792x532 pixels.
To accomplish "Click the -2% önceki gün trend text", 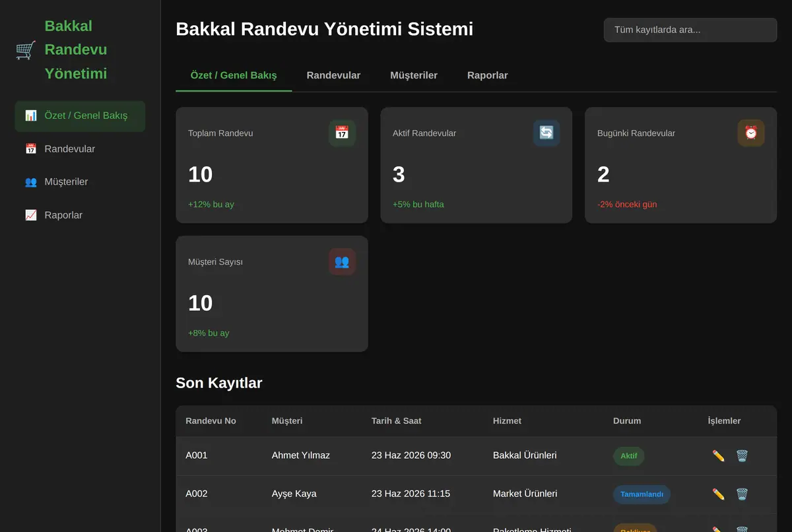I will 627,205.
